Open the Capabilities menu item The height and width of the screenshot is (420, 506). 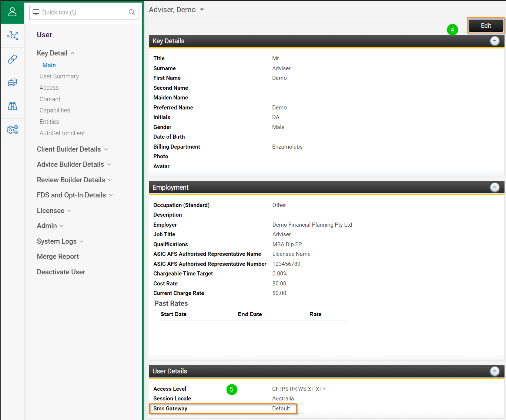55,110
